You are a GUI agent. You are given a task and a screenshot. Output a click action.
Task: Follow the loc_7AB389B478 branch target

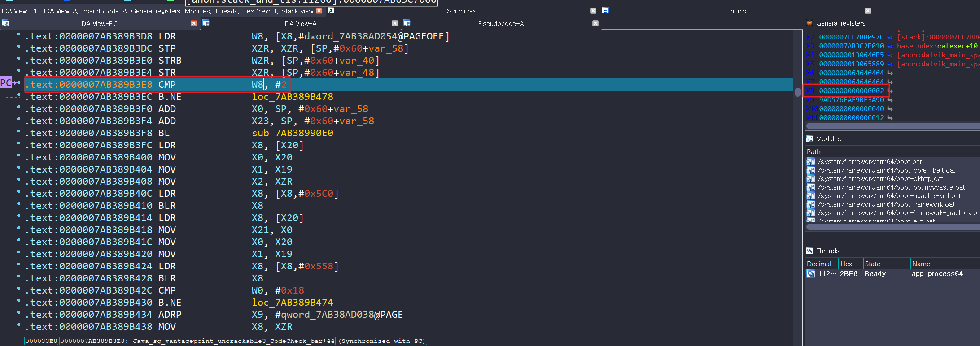click(292, 97)
